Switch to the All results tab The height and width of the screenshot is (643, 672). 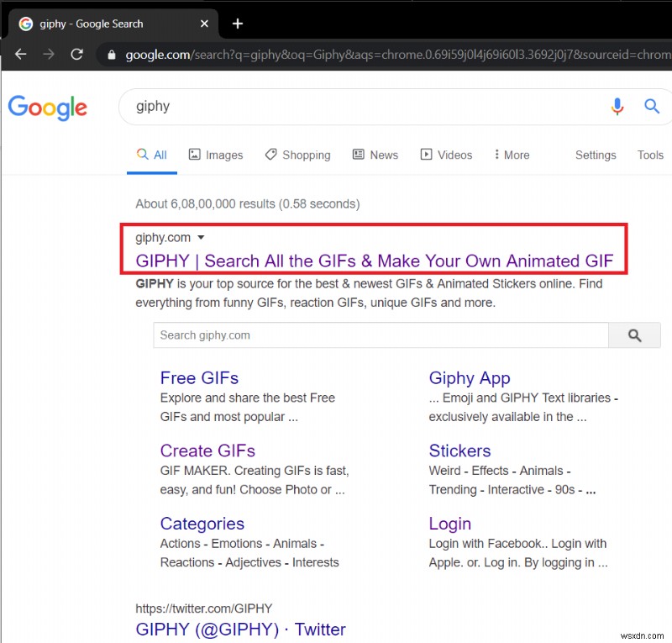[152, 155]
